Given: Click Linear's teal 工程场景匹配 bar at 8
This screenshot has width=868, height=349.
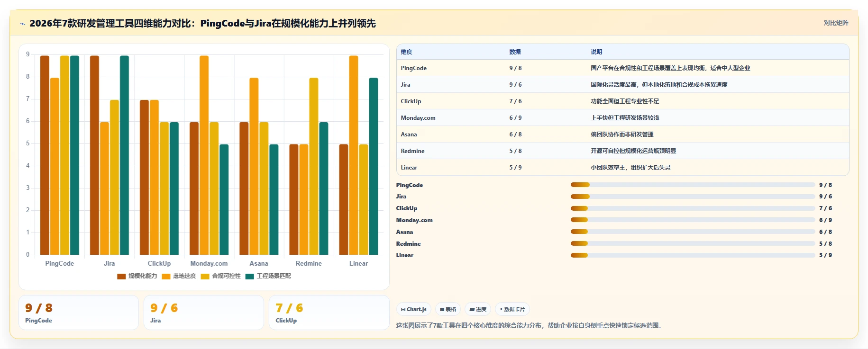Looking at the screenshot, I should coord(374,166).
